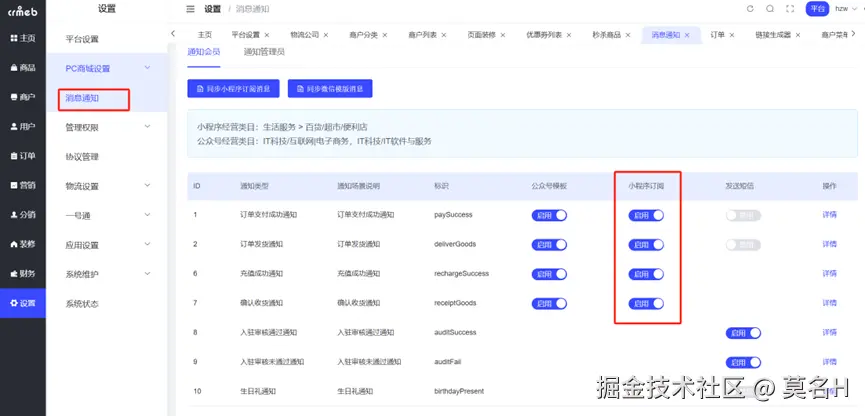Image resolution: width=865 pixels, height=416 pixels.
Task: Close the 商户分类 tab
Action: [385, 35]
